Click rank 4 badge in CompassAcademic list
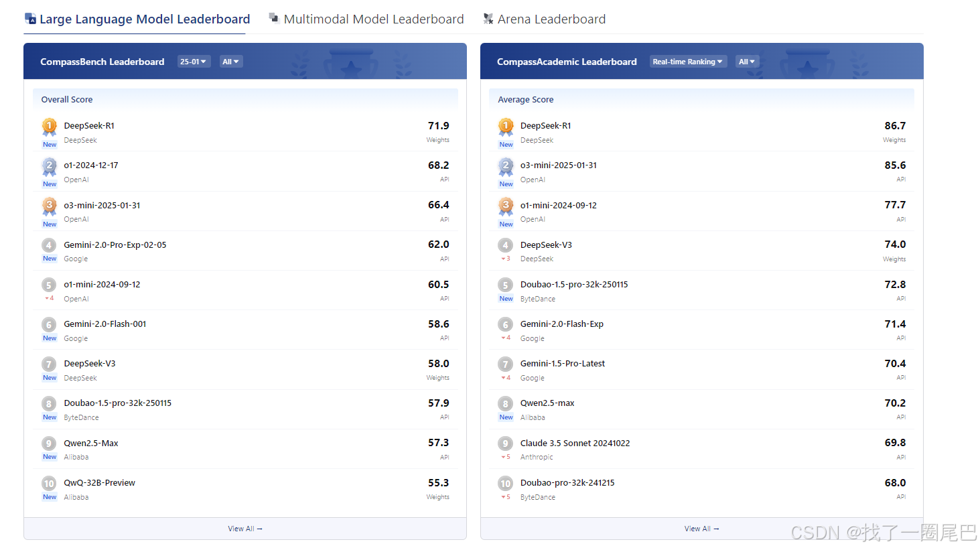This screenshot has width=980, height=550. 506,245
